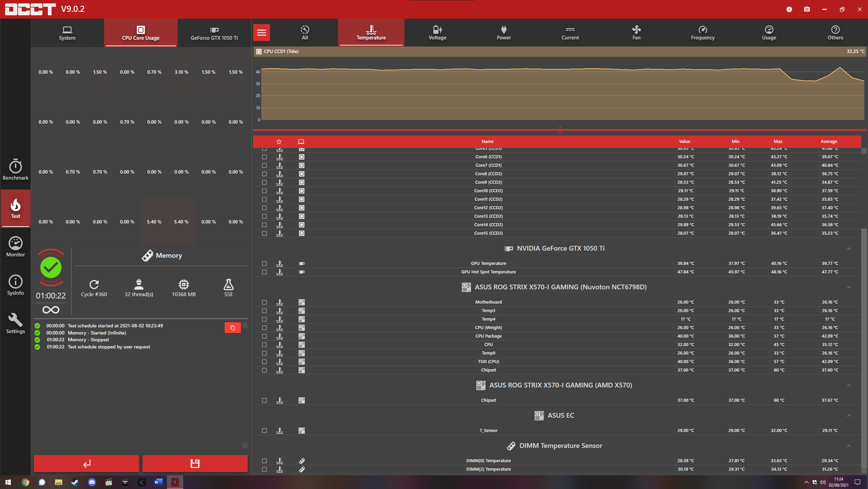The width and height of the screenshot is (868, 489).
Task: Check the Core8 (CCD2) row checkbox
Action: [264, 174]
